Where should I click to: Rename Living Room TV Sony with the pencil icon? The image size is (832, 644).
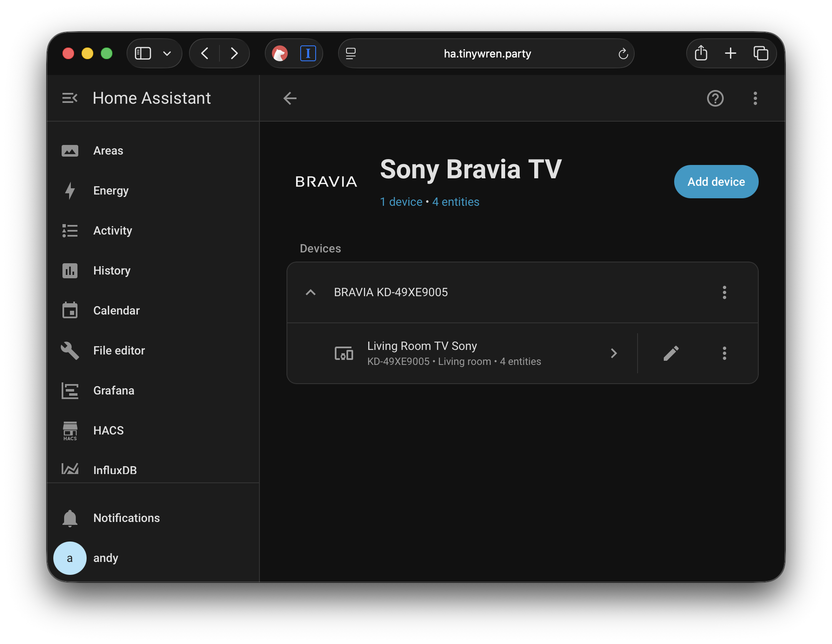[x=671, y=353]
